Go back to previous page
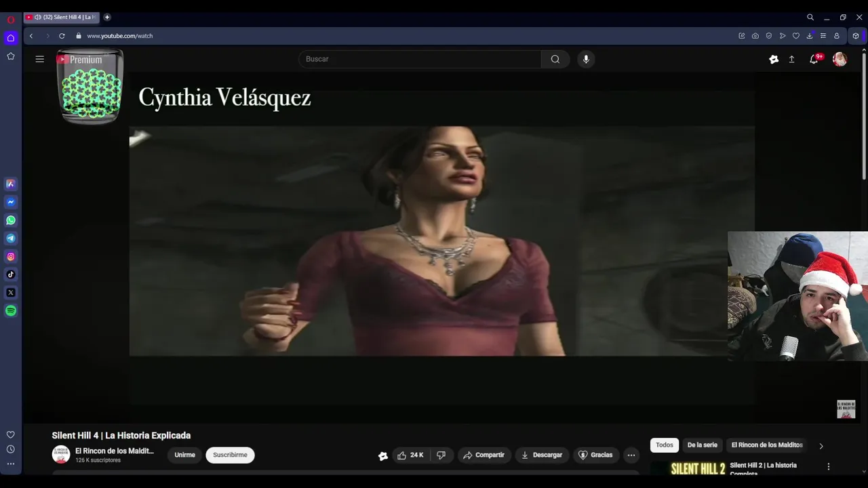868x488 pixels. [31, 36]
